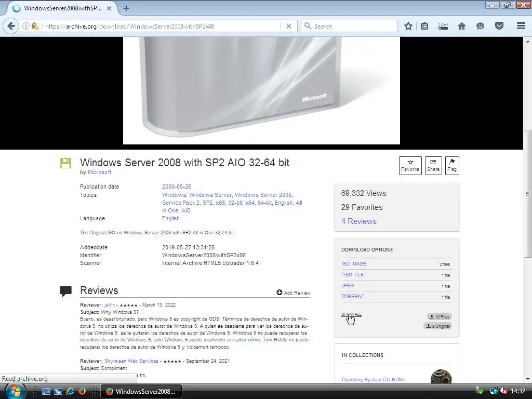Select TORRENT download option

pyautogui.click(x=353, y=296)
